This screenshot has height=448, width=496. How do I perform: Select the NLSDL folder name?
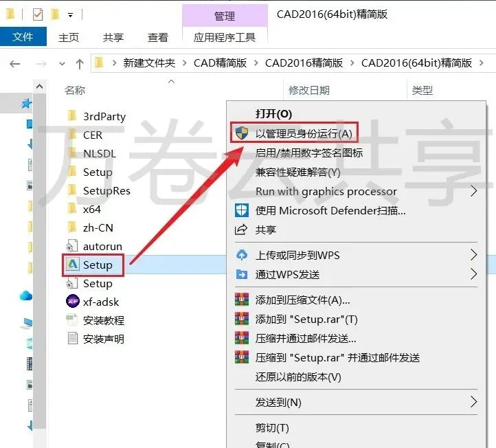(100, 154)
